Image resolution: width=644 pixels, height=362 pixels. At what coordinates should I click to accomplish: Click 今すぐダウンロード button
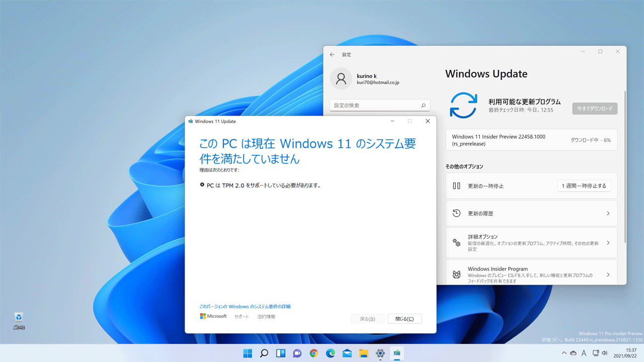pos(595,109)
